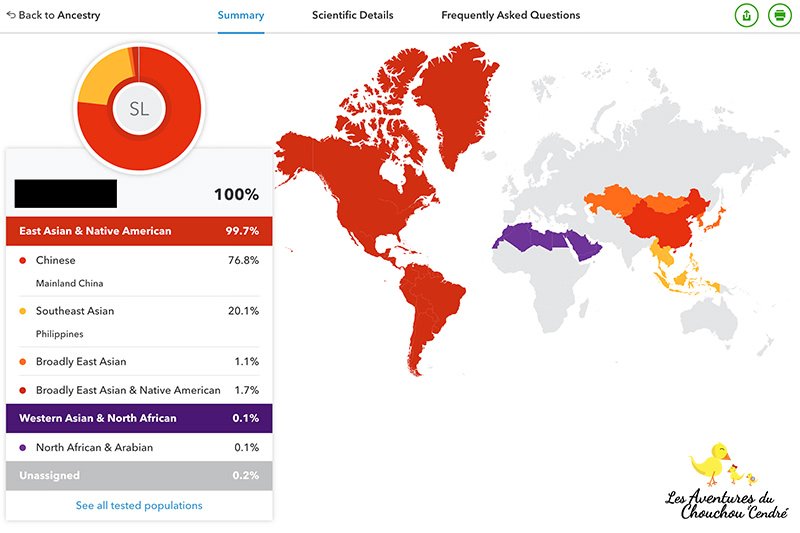
Task: Open Frequently Asked Questions tab
Action: 511,15
